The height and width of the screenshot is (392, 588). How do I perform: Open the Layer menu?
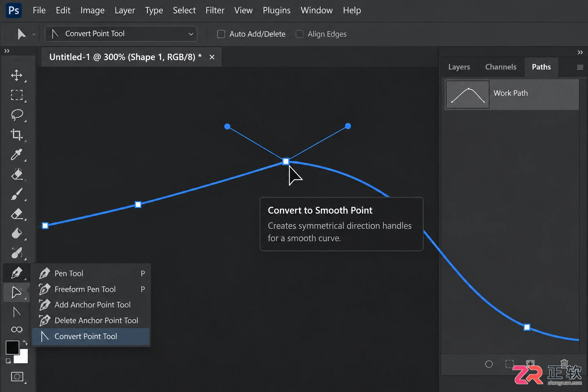click(x=125, y=10)
